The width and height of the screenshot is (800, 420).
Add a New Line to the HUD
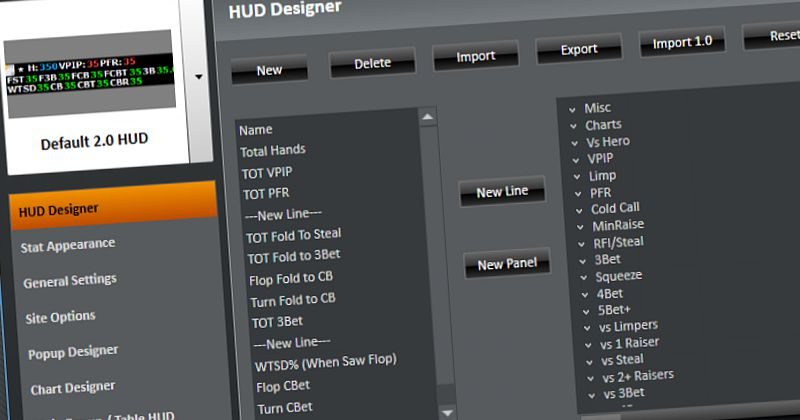point(502,191)
